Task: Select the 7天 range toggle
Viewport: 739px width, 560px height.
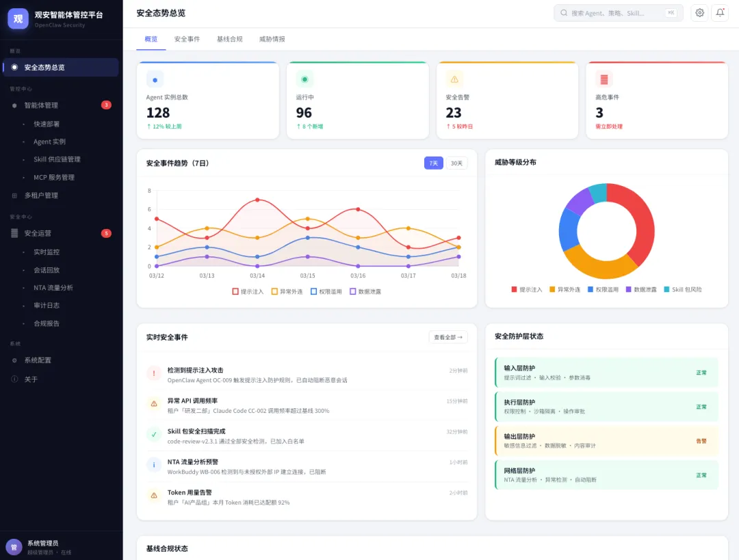Action: [x=434, y=163]
